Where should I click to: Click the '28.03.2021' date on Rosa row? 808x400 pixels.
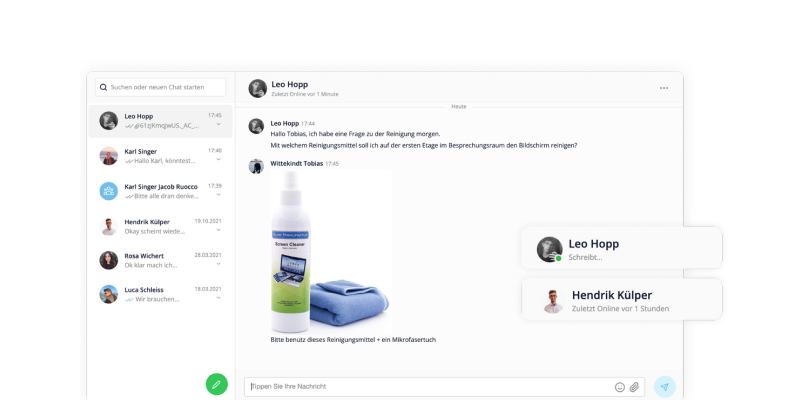[208, 255]
